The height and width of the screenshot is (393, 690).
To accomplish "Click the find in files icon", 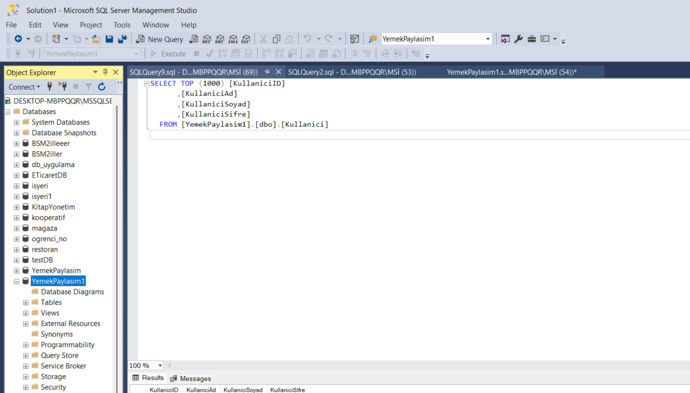I will pos(372,39).
